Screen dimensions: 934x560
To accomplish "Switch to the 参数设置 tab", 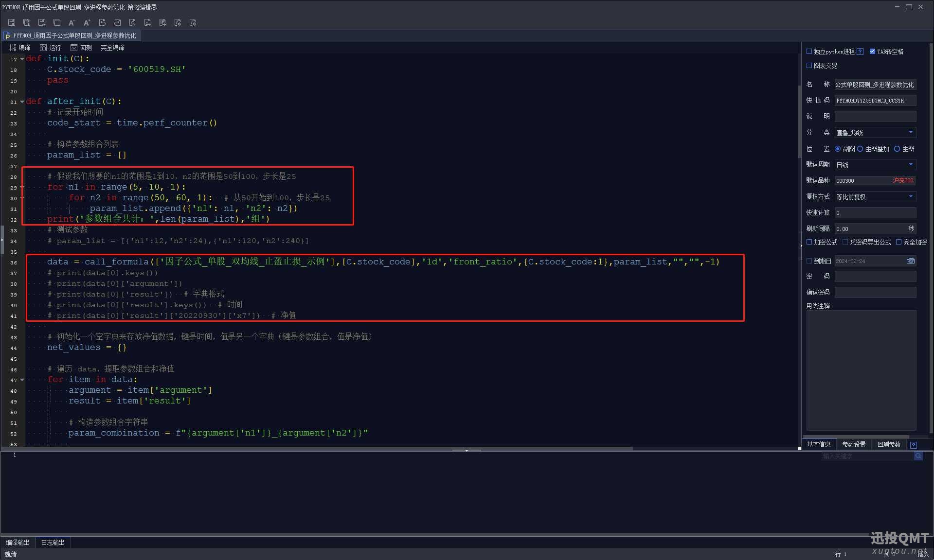I will point(854,444).
